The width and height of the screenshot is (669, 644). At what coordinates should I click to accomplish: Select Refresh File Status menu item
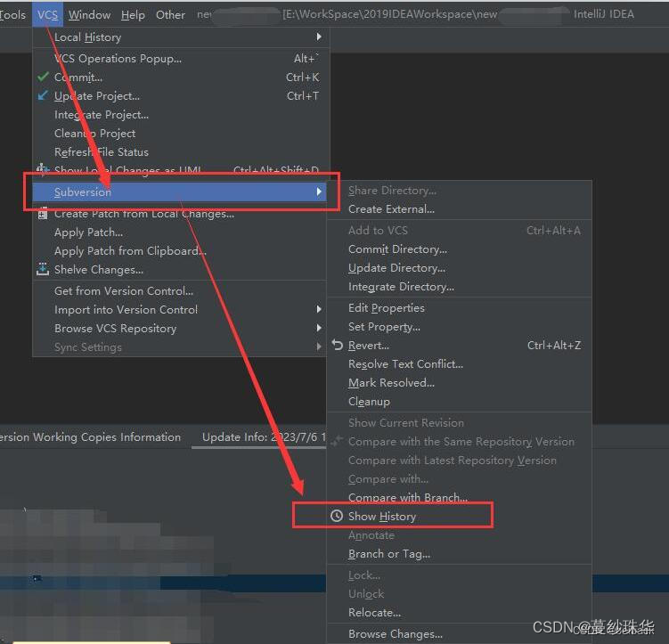coord(179,151)
